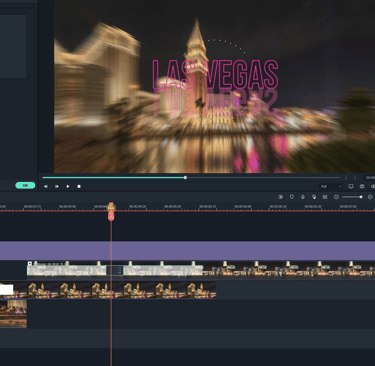Select the pink LAS VEGAS title text in preview

tap(215, 75)
